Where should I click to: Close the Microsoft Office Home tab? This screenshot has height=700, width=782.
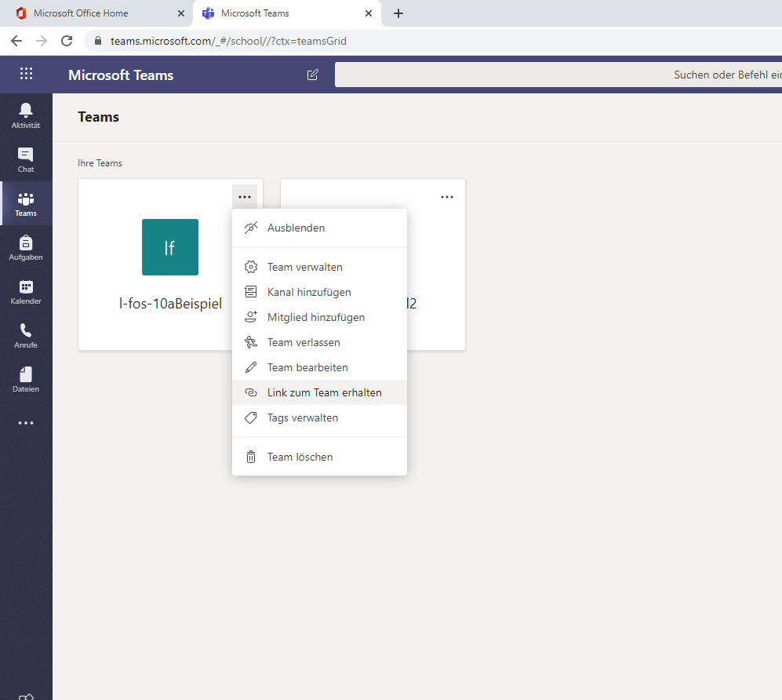pyautogui.click(x=181, y=13)
